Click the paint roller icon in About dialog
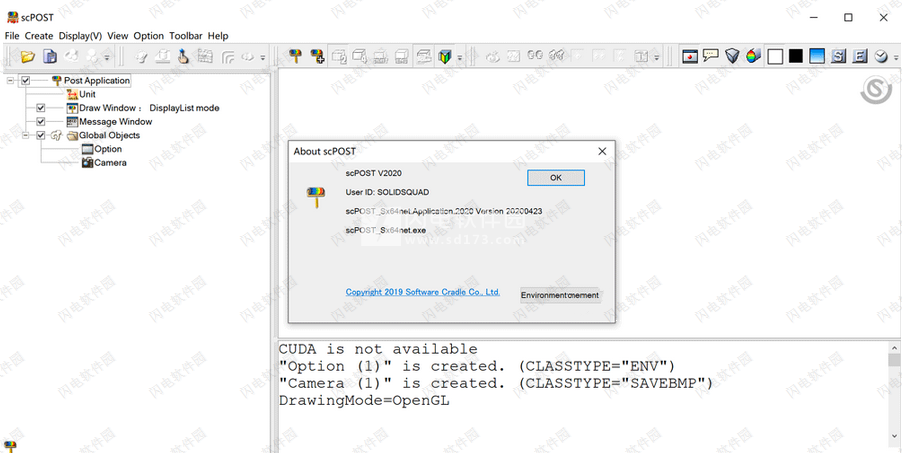902x453 pixels. coord(316,196)
